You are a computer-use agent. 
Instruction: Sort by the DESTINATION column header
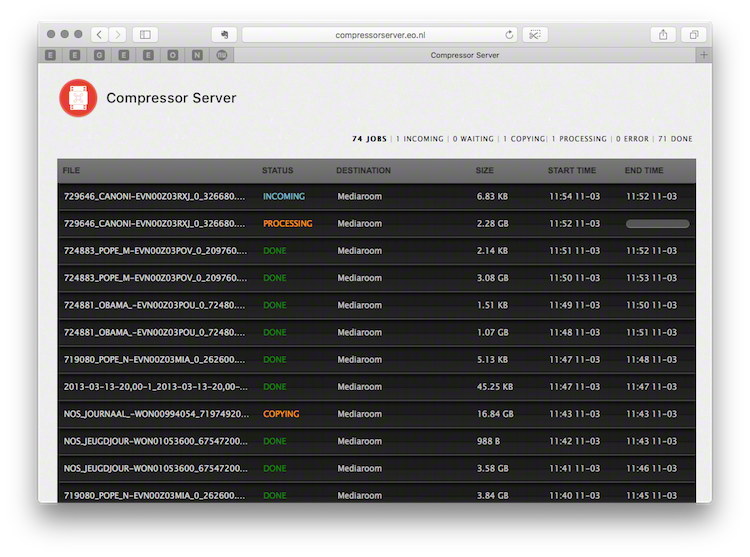click(x=363, y=170)
